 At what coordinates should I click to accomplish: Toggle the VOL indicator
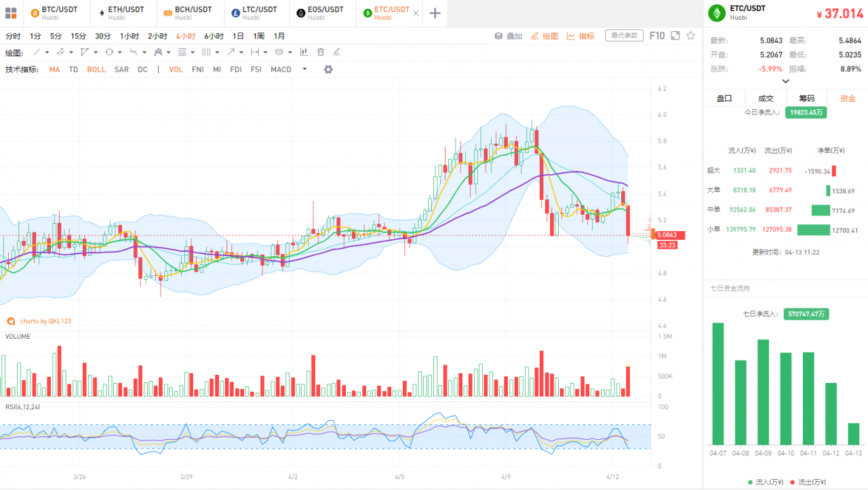click(176, 69)
